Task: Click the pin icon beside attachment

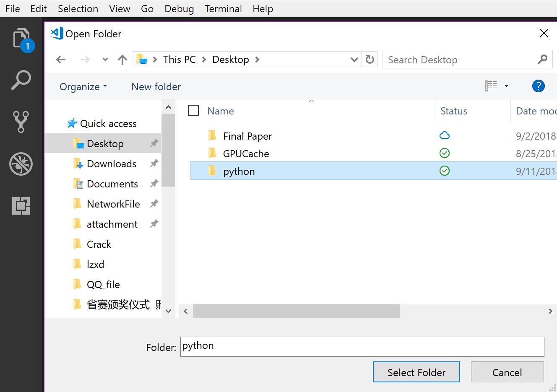Action: coord(154,223)
